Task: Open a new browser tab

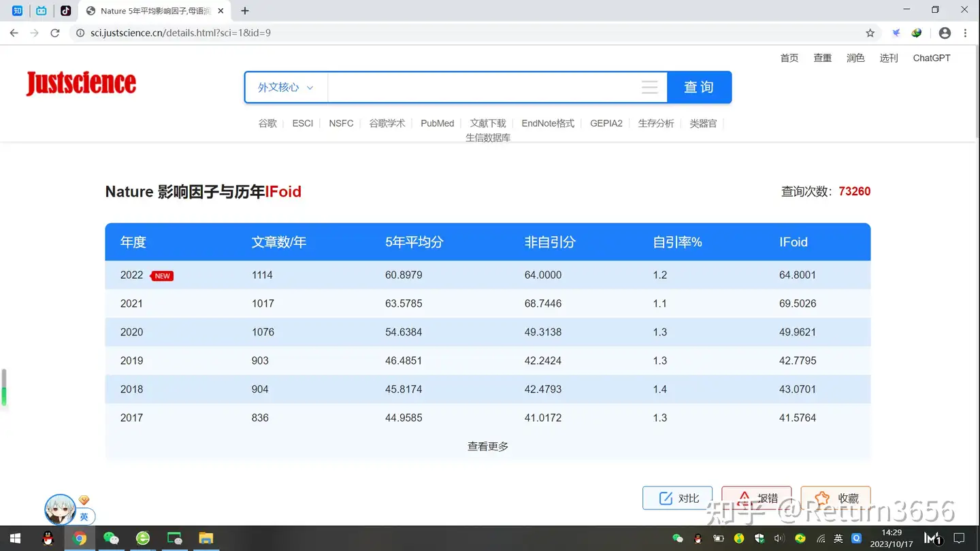Action: click(x=245, y=11)
